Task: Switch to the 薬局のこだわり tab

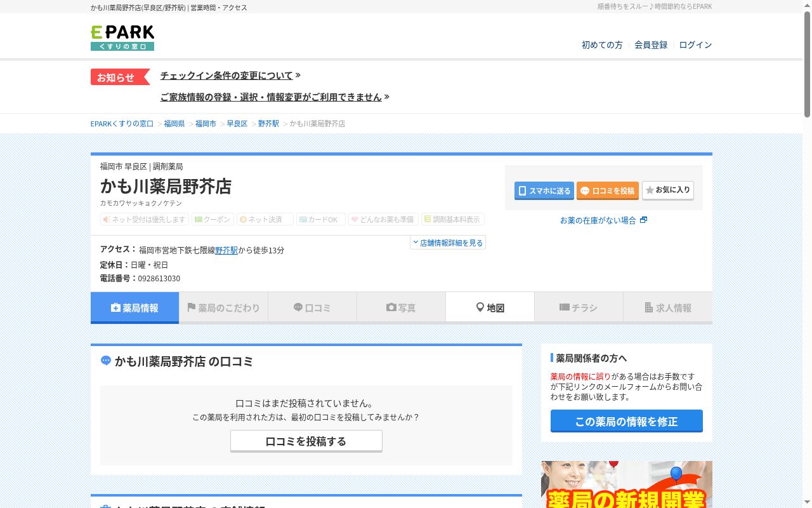Action: point(223,307)
